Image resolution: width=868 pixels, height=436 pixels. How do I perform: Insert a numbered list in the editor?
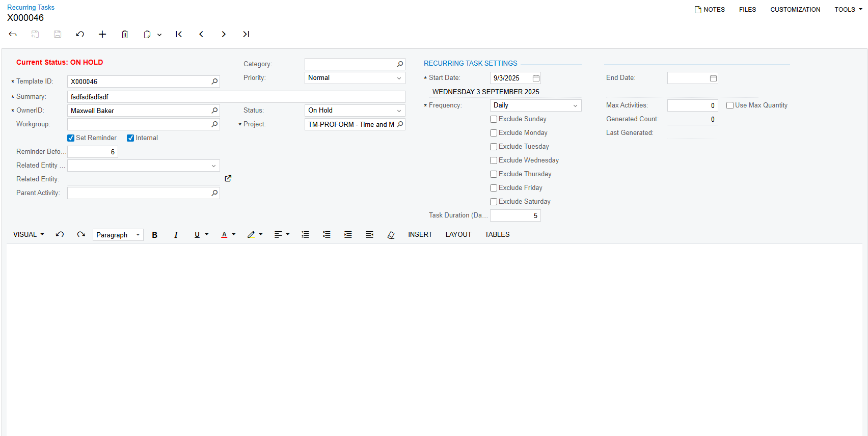pos(305,235)
